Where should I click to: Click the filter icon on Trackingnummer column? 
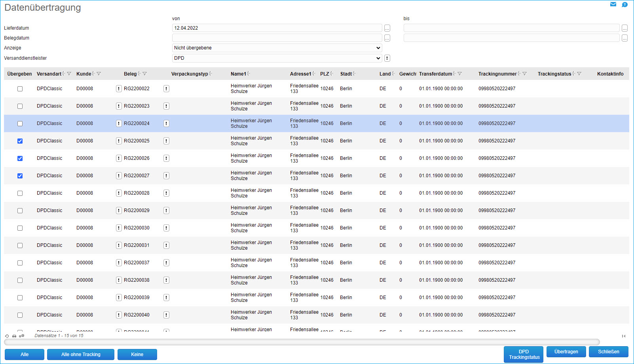coord(524,74)
